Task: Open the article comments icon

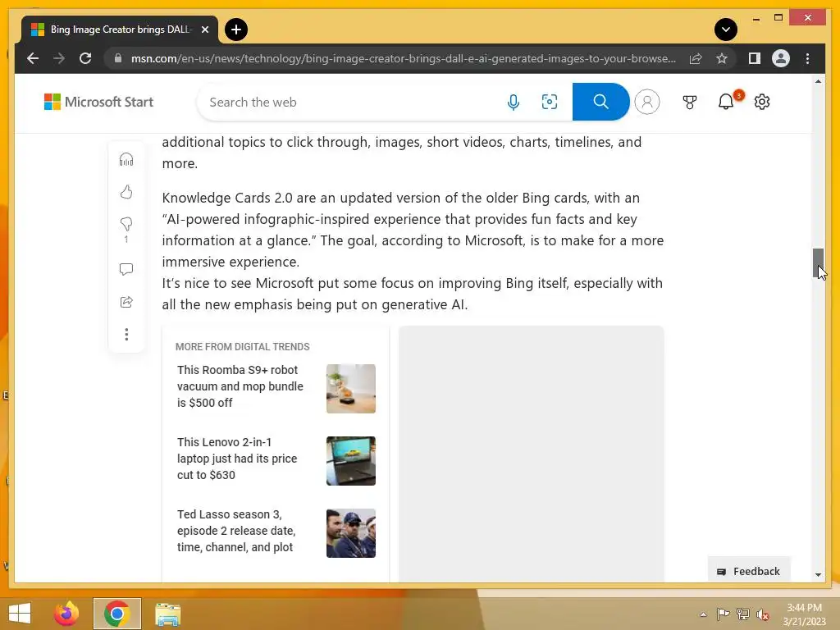Action: pyautogui.click(x=126, y=269)
